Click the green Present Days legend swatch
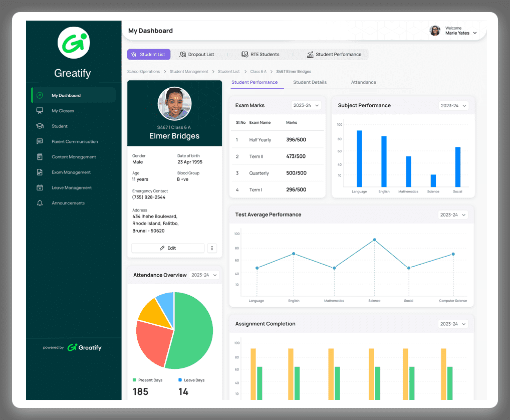The image size is (510, 420). (x=134, y=380)
